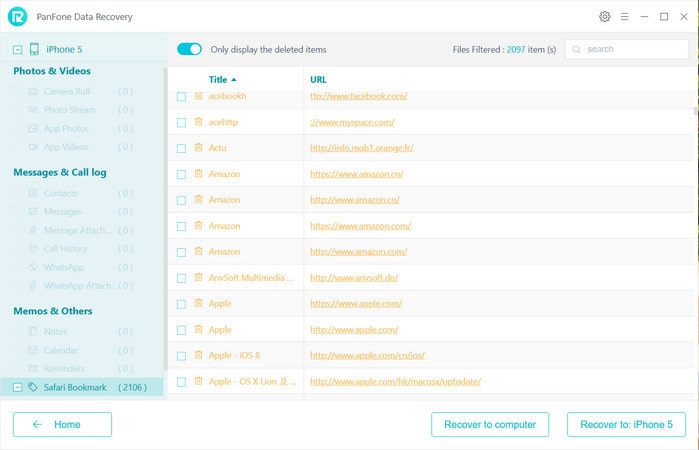Click the Contacts icon
The image size is (699, 450).
click(x=33, y=193)
